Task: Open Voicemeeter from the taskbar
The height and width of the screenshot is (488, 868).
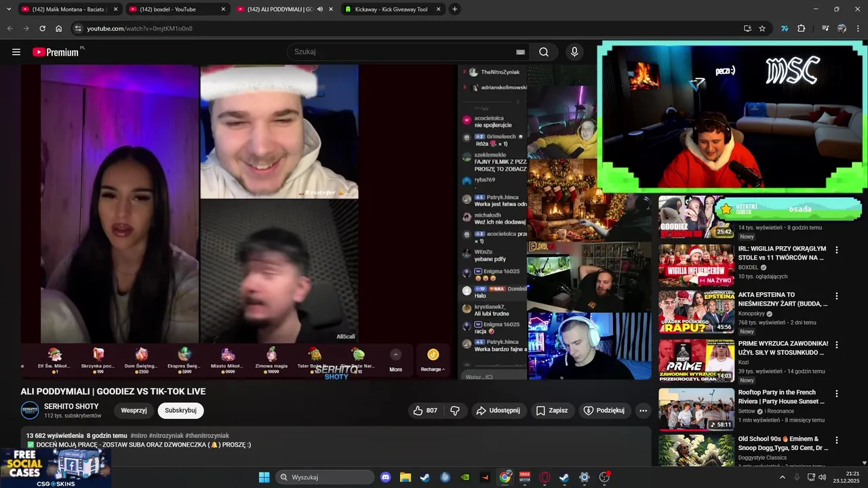Action: point(524,477)
